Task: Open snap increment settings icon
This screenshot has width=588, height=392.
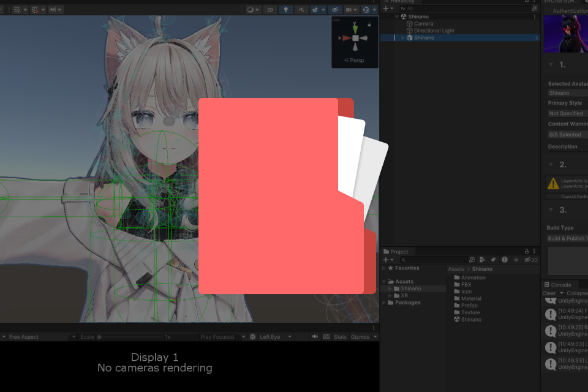Action: pyautogui.click(x=53, y=10)
